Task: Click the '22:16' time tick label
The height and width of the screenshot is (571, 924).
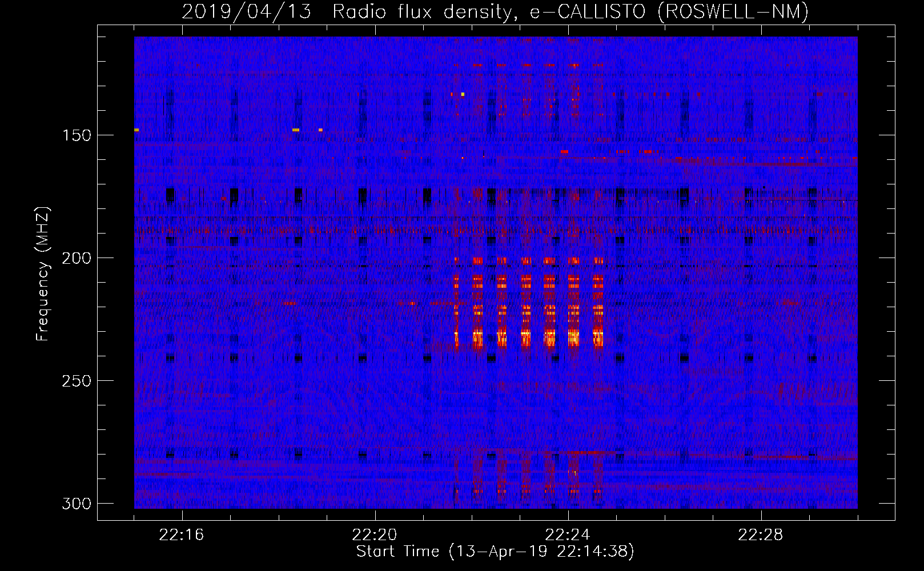Action: (182, 534)
